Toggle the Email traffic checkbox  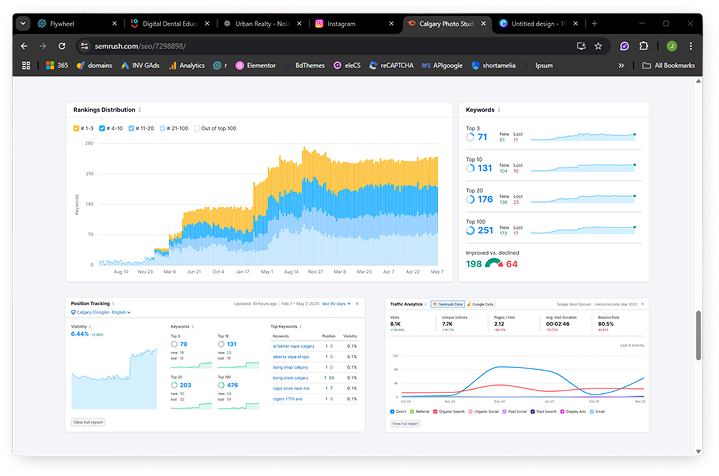point(592,412)
